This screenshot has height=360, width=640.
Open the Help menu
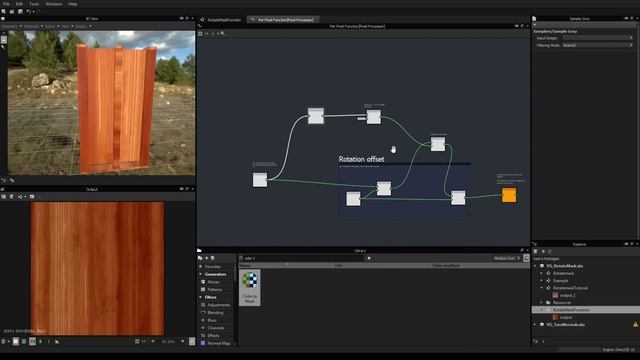click(x=73, y=4)
